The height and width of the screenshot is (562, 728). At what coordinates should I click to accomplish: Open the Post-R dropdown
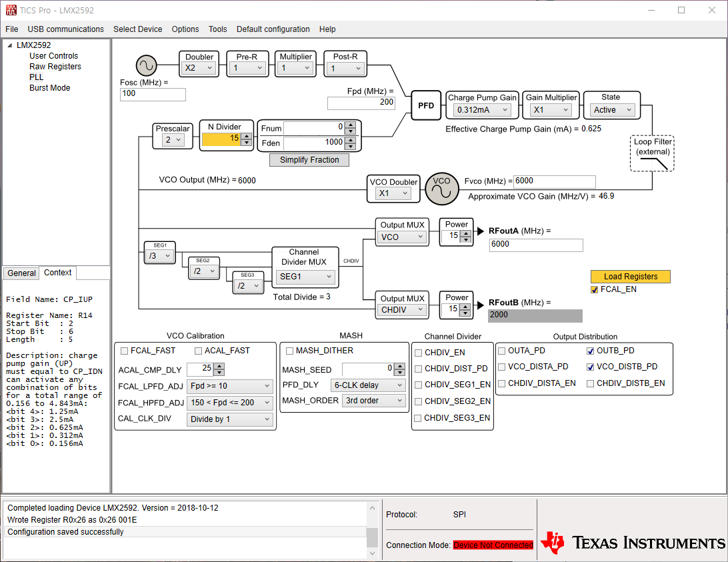(345, 69)
